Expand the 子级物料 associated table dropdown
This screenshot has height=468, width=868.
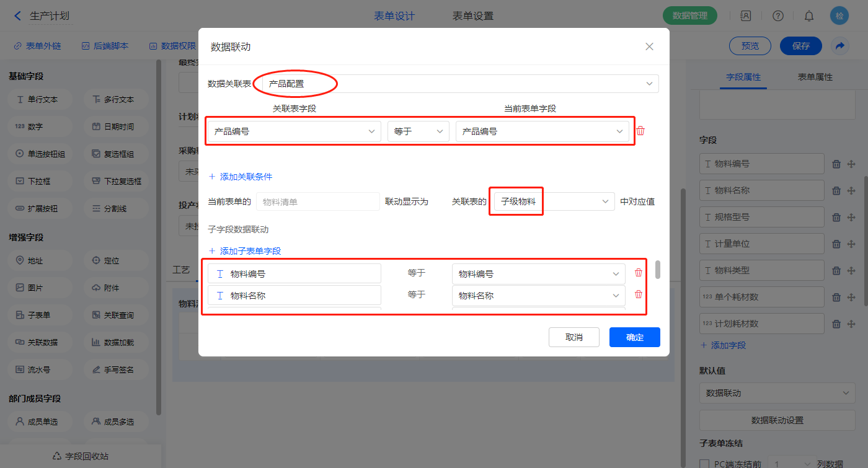554,201
